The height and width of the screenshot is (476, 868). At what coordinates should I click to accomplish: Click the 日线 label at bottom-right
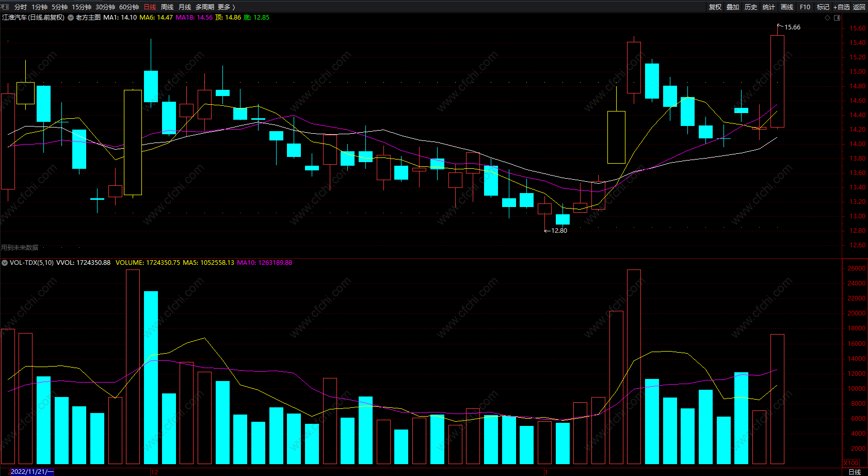[855, 472]
